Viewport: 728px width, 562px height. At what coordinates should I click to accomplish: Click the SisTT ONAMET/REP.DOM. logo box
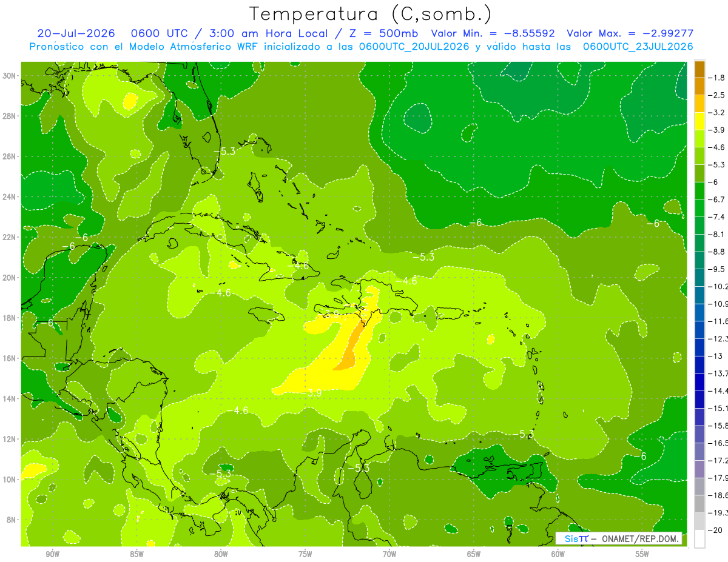click(x=619, y=538)
